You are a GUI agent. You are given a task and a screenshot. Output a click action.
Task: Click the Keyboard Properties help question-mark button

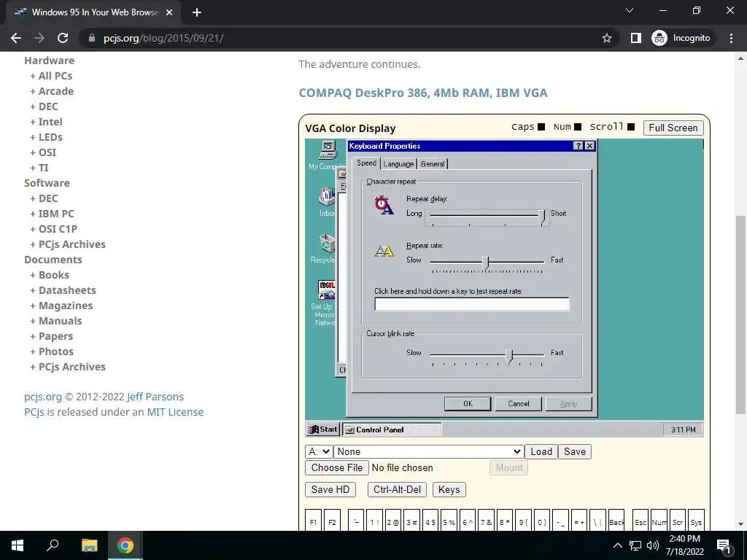578,146
